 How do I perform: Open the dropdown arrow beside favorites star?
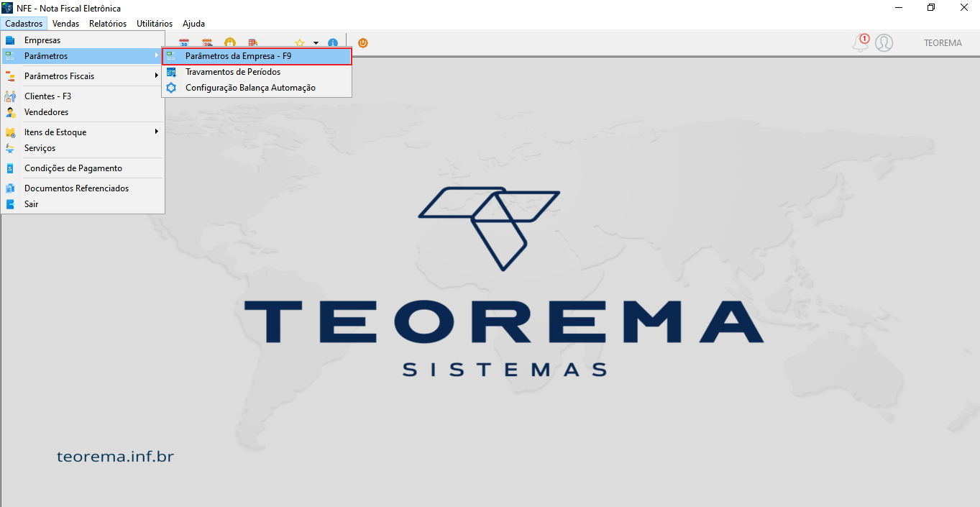point(316,43)
